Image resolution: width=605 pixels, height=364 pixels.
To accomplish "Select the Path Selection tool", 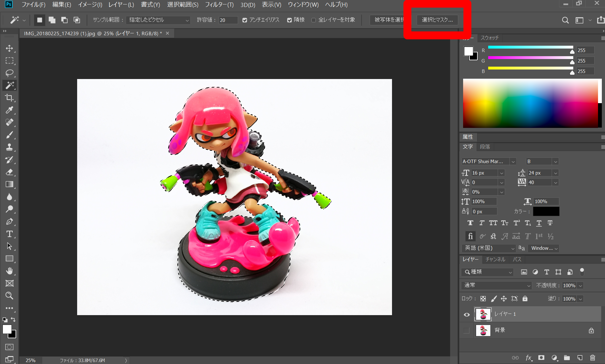I will (x=10, y=246).
